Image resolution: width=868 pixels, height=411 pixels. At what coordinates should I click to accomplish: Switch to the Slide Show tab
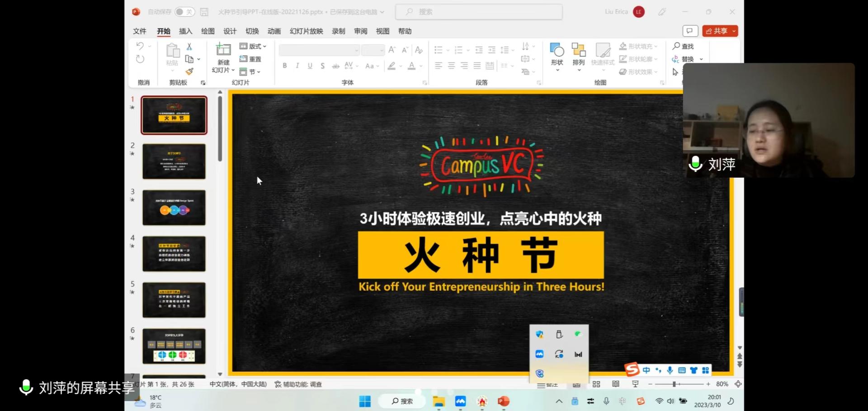click(306, 31)
